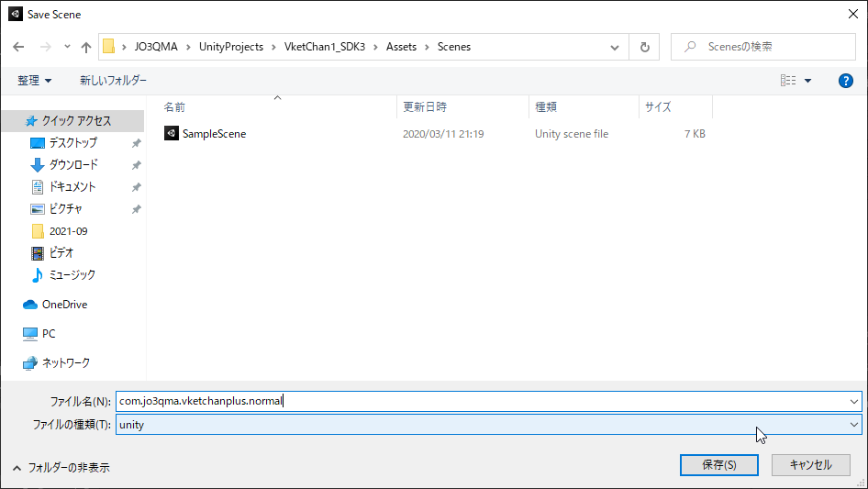Collapse folders via フォルダーの非表示
This screenshot has width=868, height=489.
point(61,468)
